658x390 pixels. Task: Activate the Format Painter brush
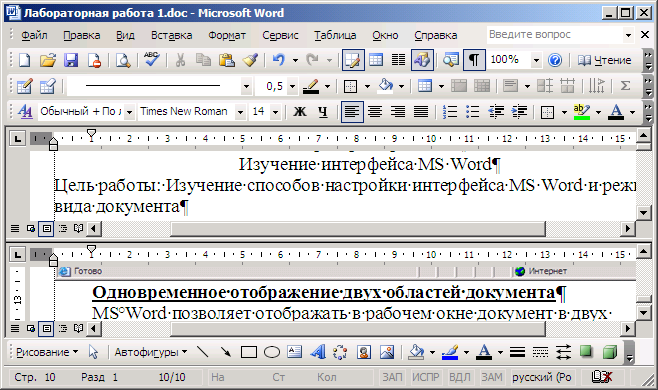(250, 60)
